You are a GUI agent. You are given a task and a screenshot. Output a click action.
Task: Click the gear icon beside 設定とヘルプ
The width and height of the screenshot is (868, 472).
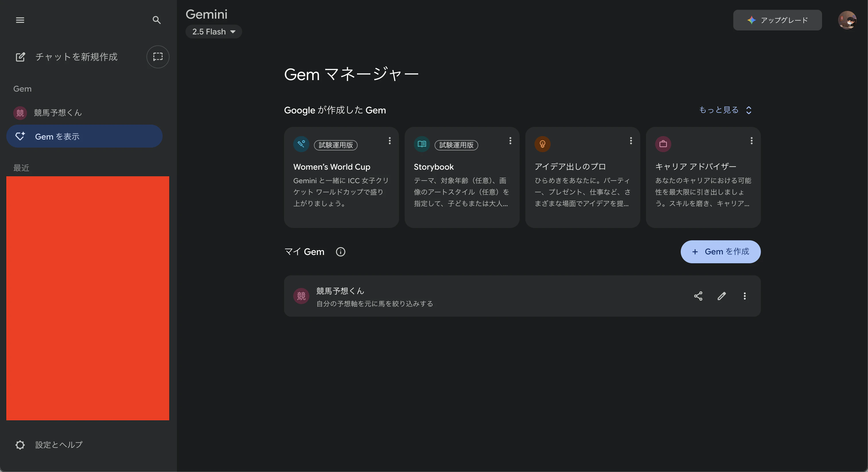coord(20,445)
